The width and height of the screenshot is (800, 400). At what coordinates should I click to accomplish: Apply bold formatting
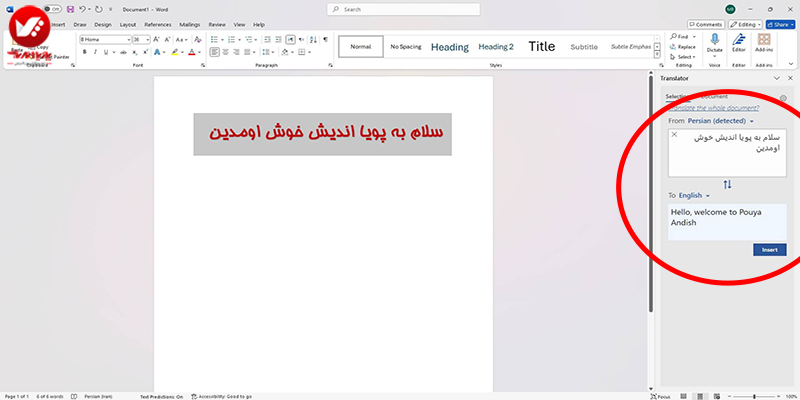tap(85, 52)
